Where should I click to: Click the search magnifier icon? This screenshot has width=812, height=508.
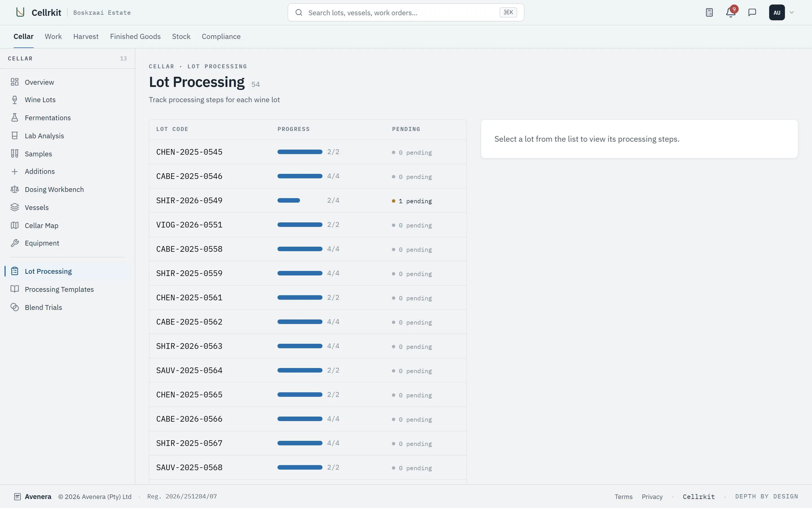pos(299,12)
